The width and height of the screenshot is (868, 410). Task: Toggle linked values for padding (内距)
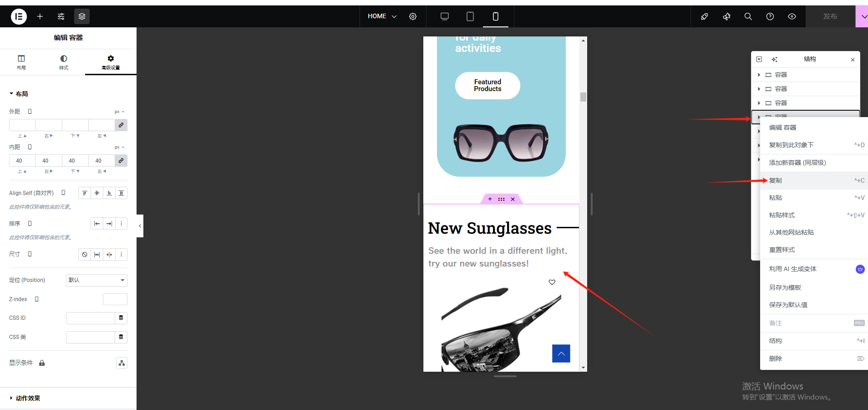point(121,161)
